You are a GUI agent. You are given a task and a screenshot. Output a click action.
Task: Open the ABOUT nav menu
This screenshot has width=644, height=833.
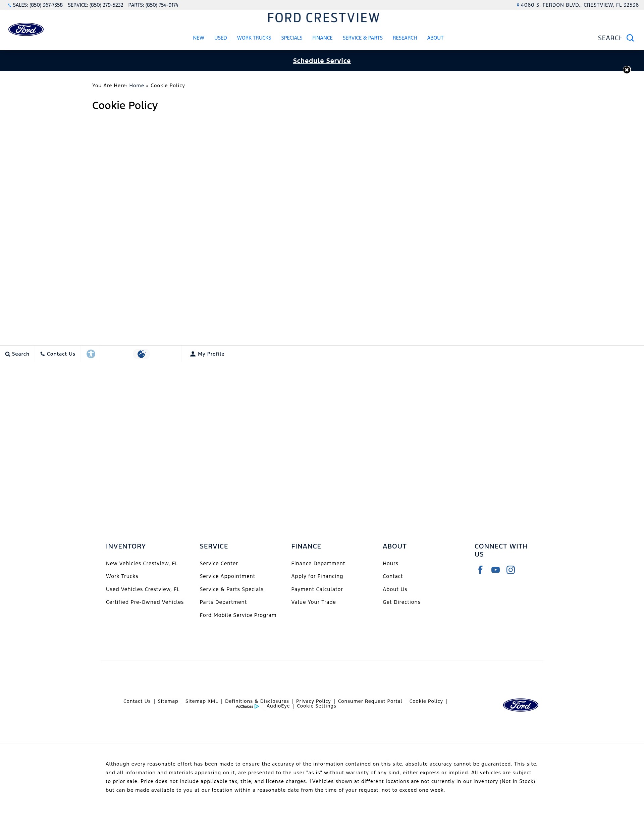click(x=435, y=38)
